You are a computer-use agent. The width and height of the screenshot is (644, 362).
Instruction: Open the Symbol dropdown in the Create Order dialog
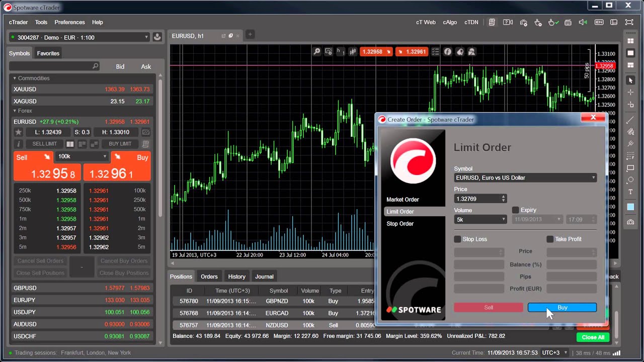525,177
